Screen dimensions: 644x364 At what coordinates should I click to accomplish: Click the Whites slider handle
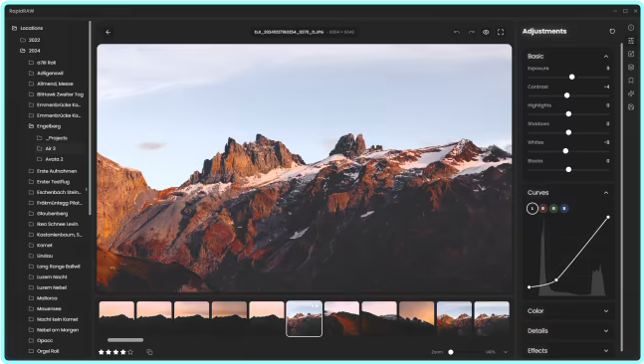[x=565, y=151]
